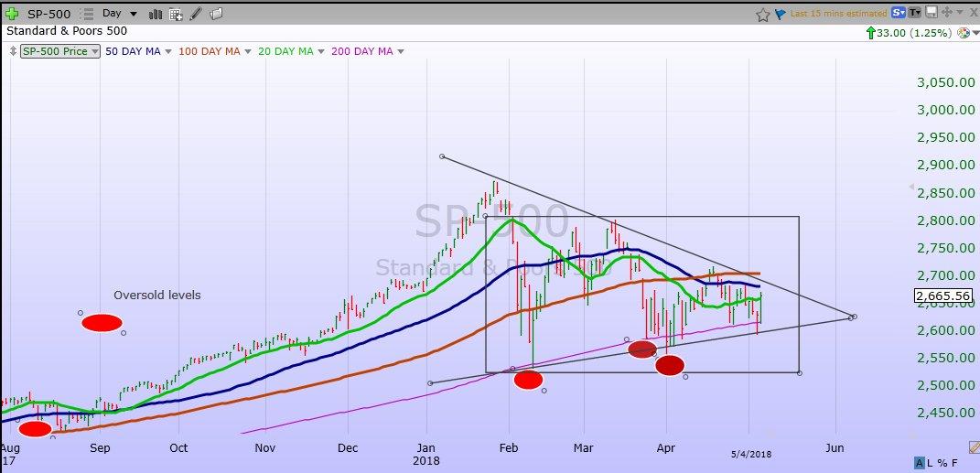Click the 2,800.00 axis value
The image size is (980, 473).
tap(945, 220)
